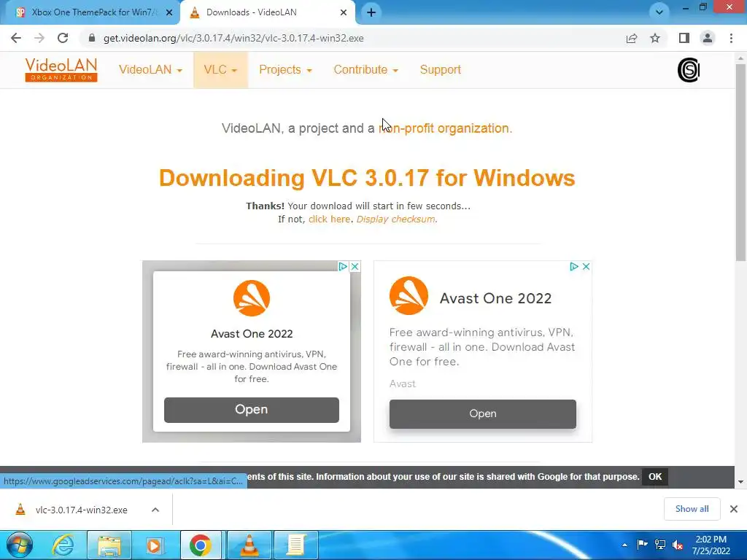Close the left Avast ad
This screenshot has width=747, height=560.
[x=355, y=266]
